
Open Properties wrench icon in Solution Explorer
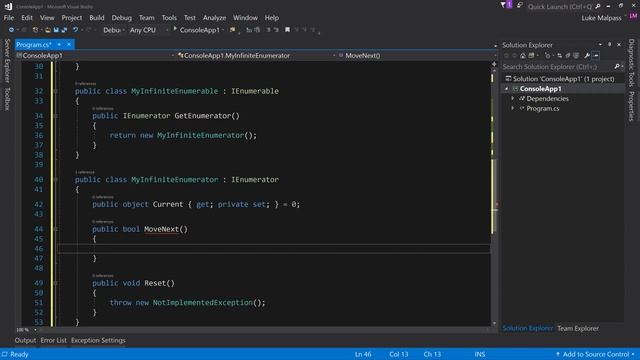pos(587,56)
